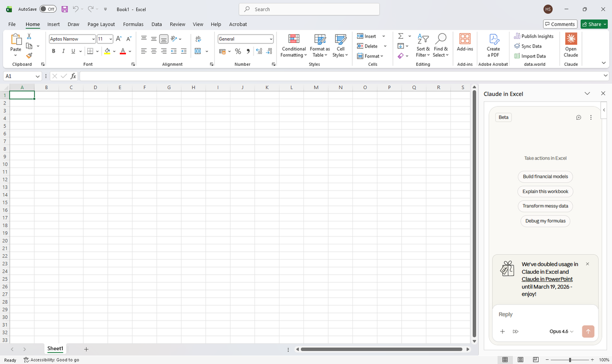This screenshot has height=364, width=612.
Task: Expand the Borders dropdown arrow
Action: [x=97, y=51]
